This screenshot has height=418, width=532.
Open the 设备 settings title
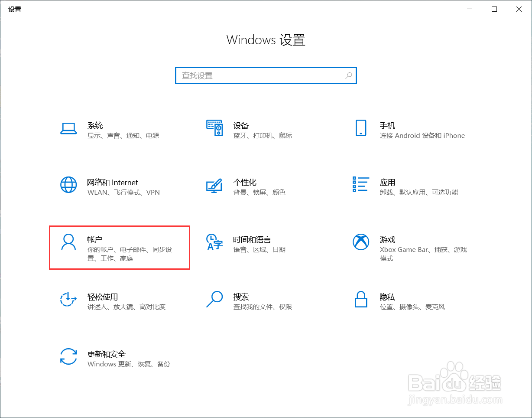(241, 125)
